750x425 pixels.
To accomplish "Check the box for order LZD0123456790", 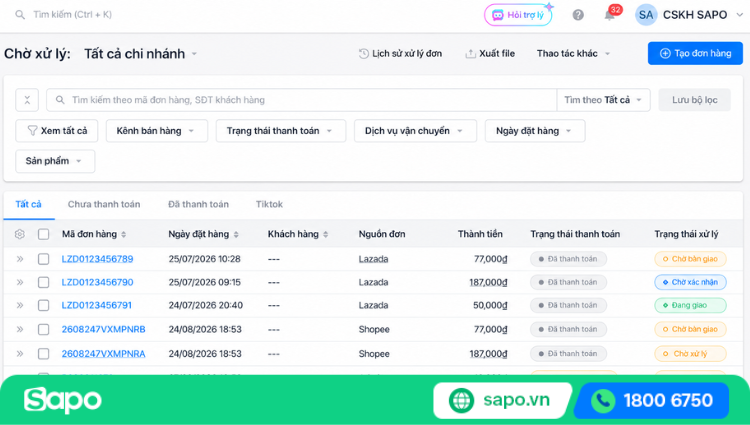I will (x=44, y=282).
